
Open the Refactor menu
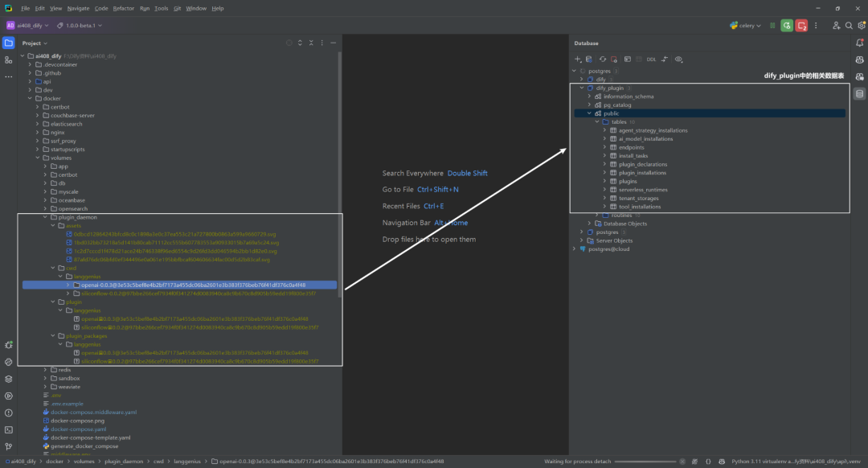coord(124,8)
